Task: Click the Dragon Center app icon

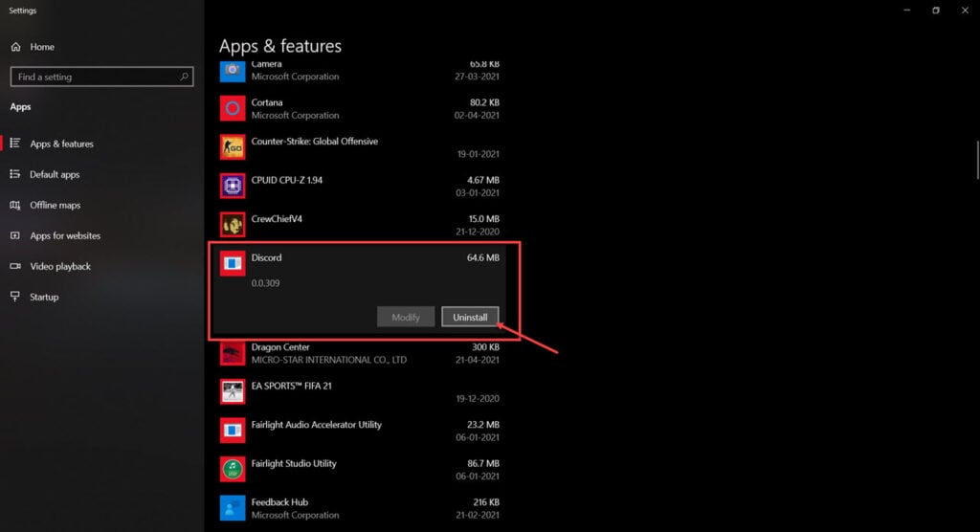Action: (x=233, y=353)
